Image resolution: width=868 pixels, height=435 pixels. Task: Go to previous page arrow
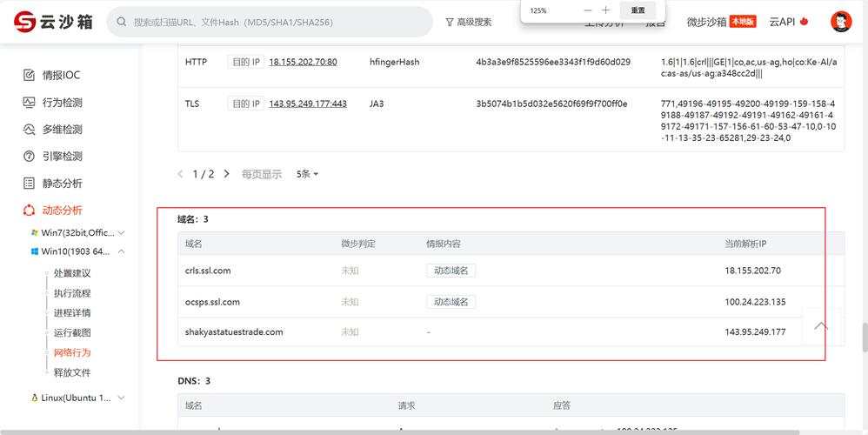coord(180,174)
